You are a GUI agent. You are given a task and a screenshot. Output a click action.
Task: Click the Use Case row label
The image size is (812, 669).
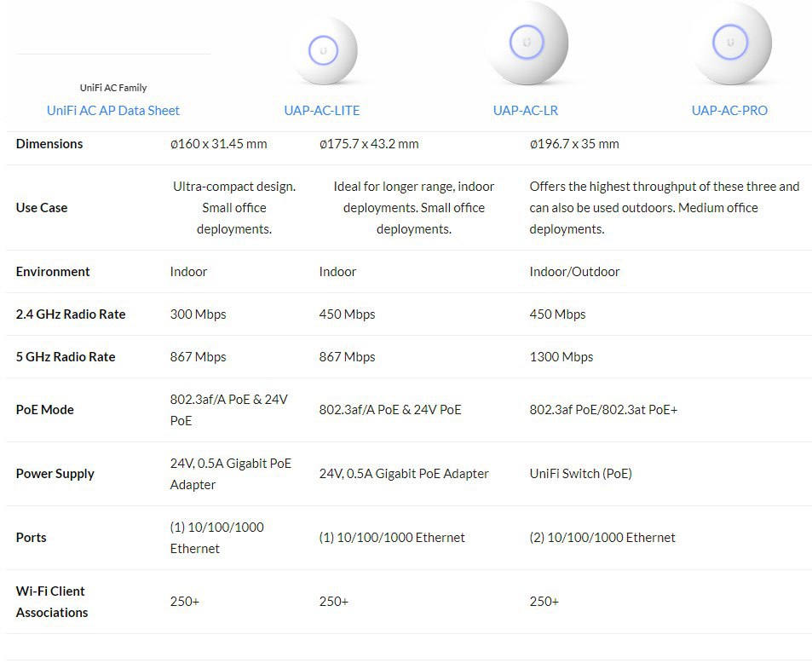[x=42, y=208]
